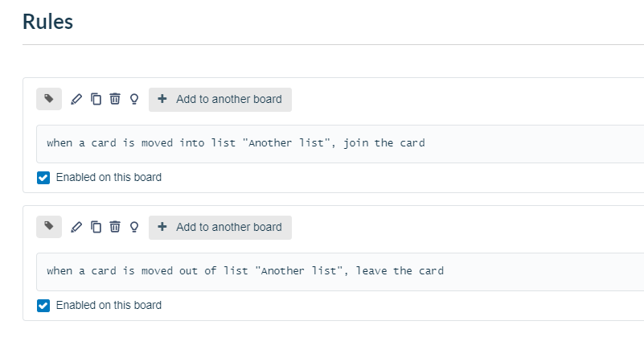Delete the 'join the card' rule using the trash icon
Image resolution: width=644 pixels, height=354 pixels.
(115, 99)
